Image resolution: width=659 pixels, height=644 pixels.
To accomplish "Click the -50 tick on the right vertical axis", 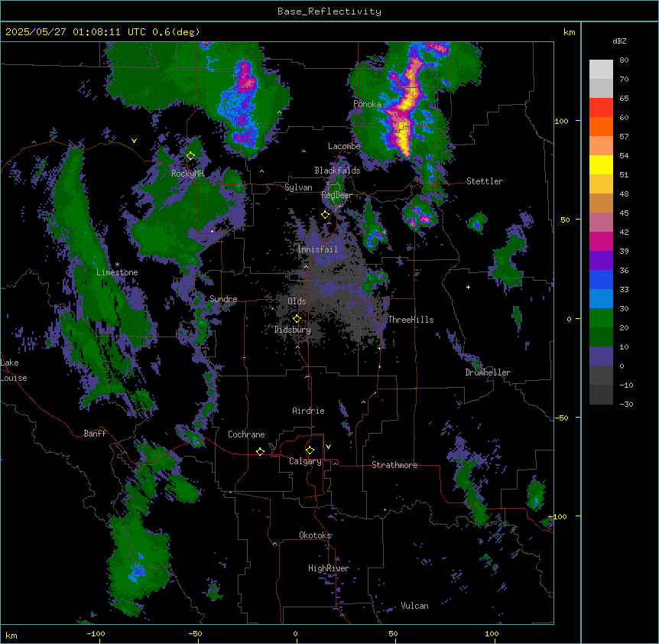I will [561, 418].
